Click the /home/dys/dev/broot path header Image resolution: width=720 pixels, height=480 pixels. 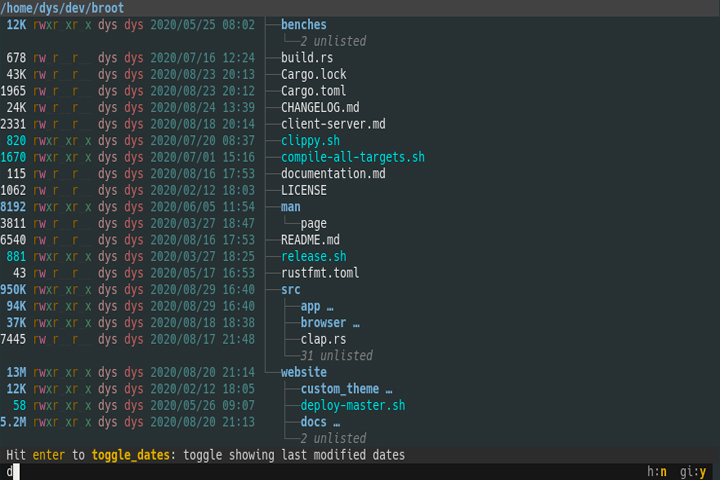(62, 8)
